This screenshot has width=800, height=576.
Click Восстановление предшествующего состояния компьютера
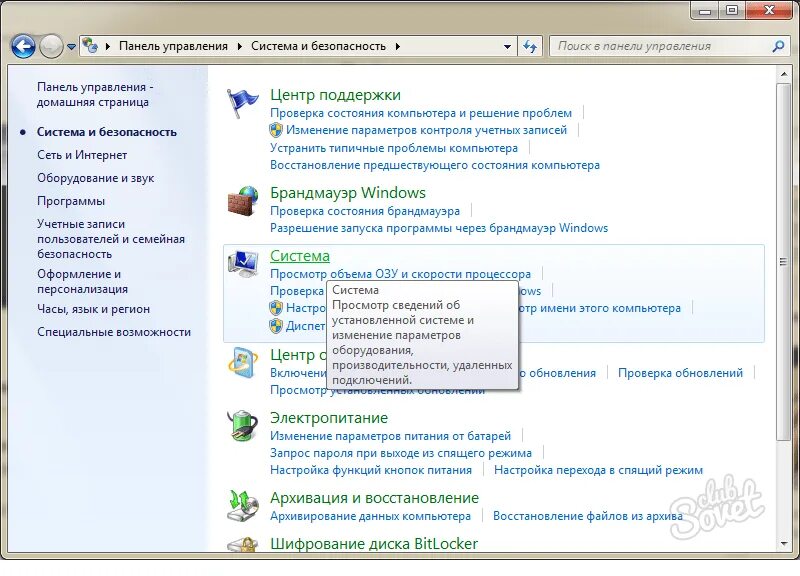[x=435, y=165]
